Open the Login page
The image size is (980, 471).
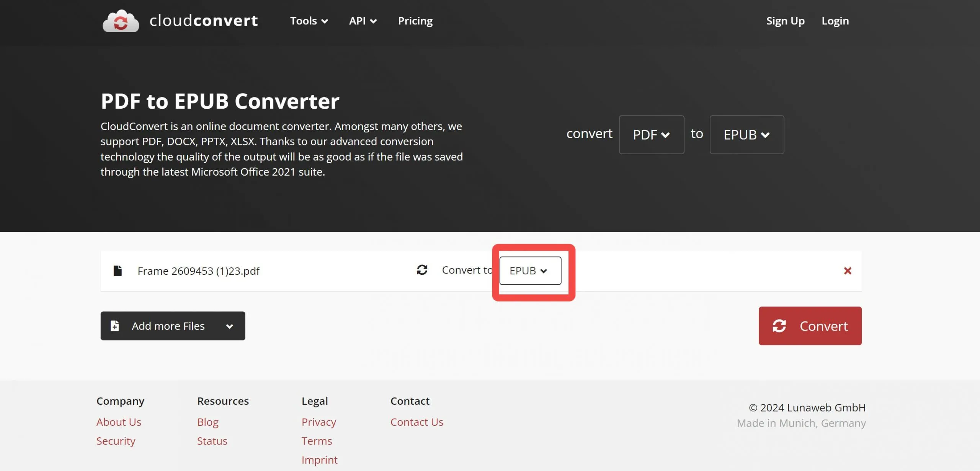pyautogui.click(x=835, y=21)
